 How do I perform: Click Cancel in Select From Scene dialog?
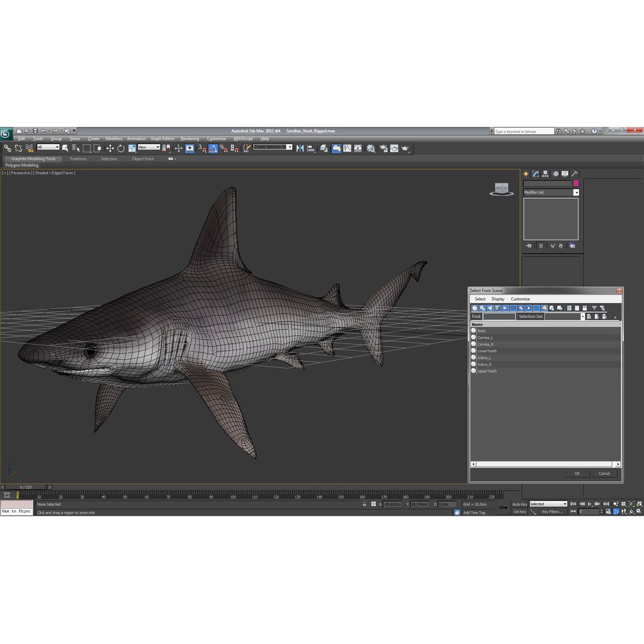click(604, 473)
